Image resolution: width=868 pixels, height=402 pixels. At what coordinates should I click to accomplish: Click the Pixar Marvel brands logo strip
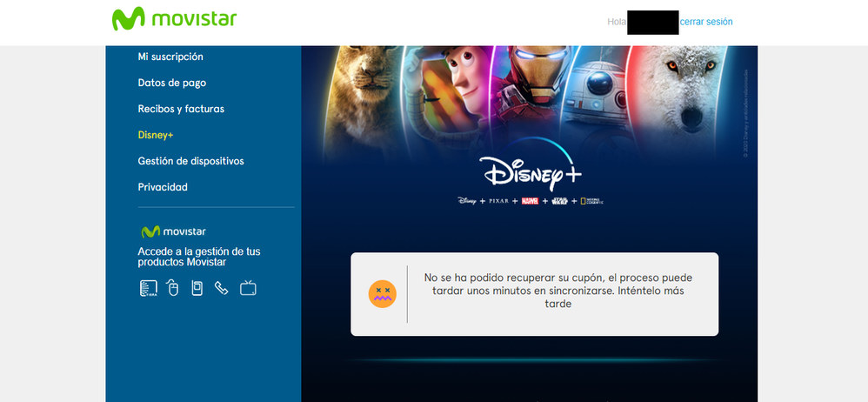pyautogui.click(x=531, y=200)
